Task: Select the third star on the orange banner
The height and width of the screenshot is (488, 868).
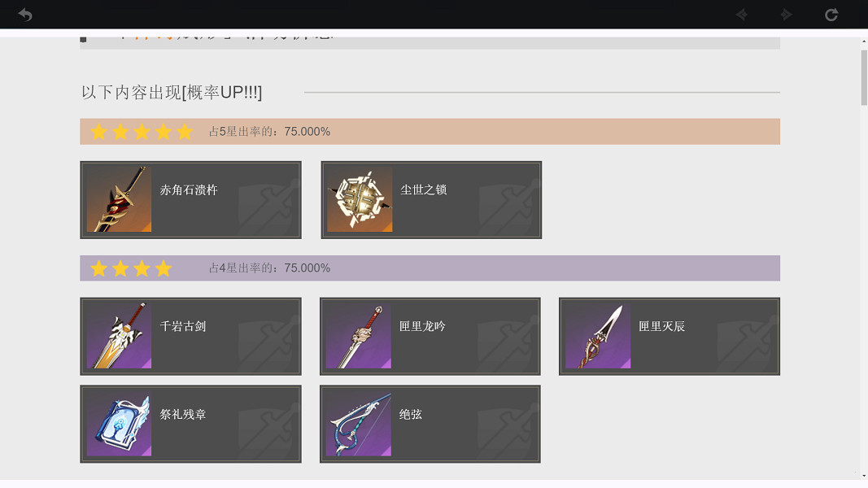Action: point(142,131)
